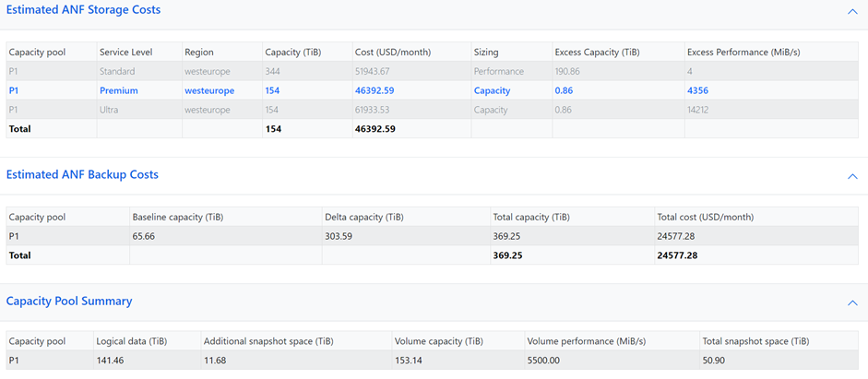
Task: Click the bold 24577.28 total cost
Action: (x=676, y=255)
